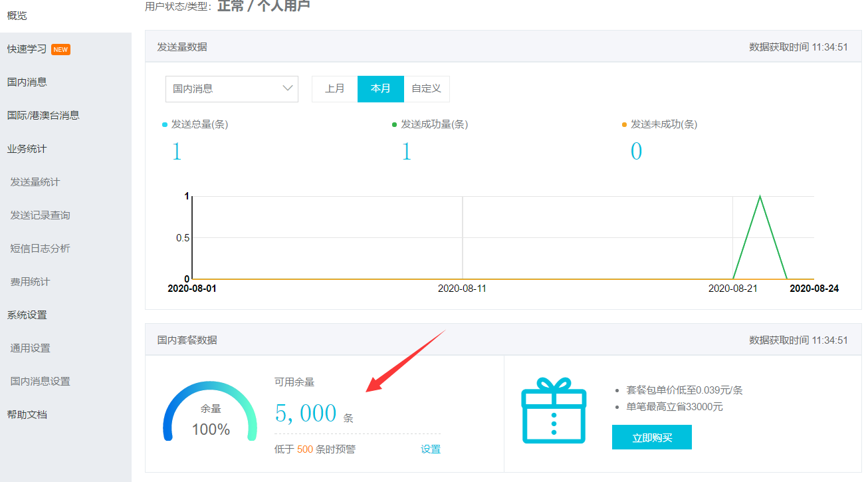
Task: Open 国内消息设置 in the sidebar
Action: (40, 382)
